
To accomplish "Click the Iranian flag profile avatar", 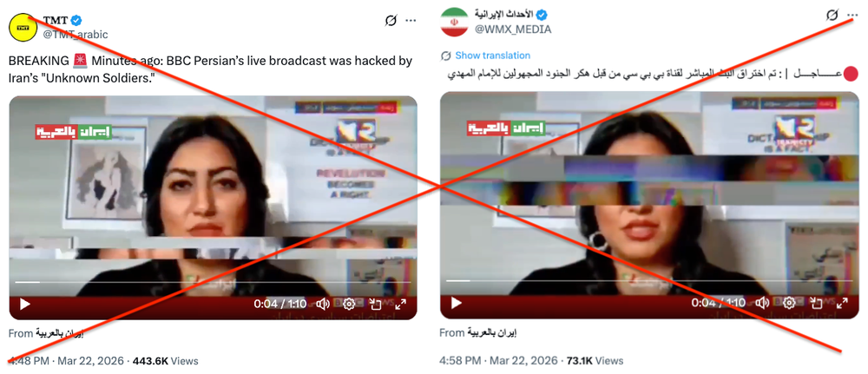I will 455,23.
